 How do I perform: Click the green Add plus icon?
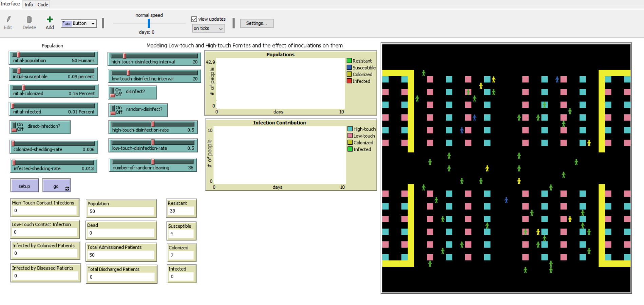50,19
